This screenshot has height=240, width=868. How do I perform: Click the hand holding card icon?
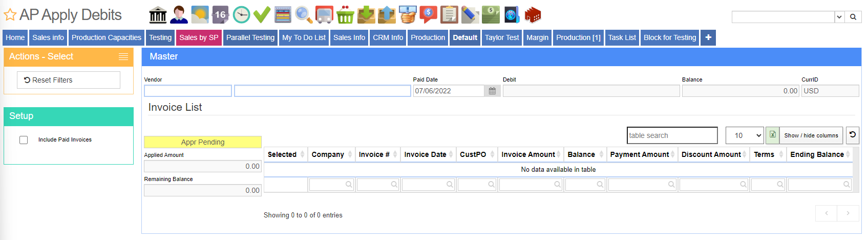point(408,15)
